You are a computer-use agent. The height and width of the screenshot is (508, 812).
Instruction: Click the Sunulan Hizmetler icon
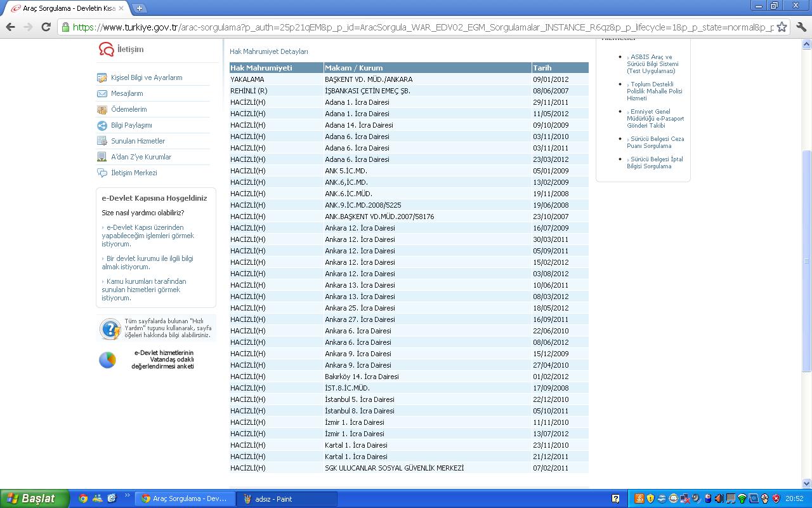[x=101, y=141]
